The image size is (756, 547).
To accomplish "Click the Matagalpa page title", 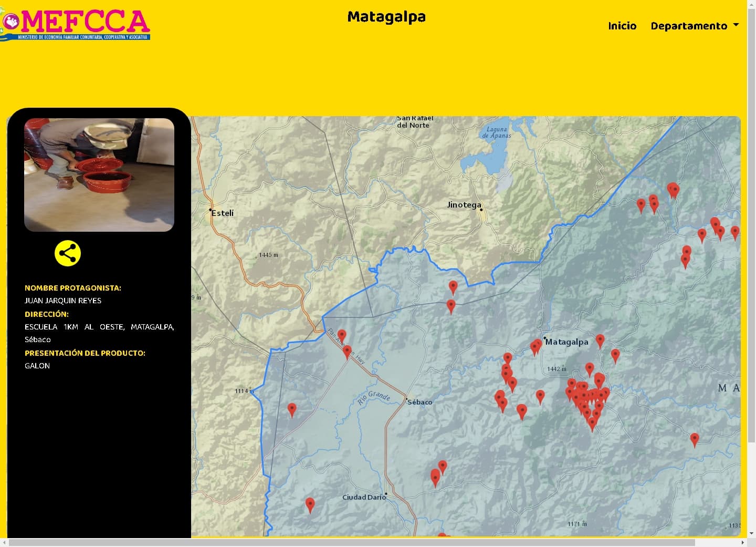I will pos(386,17).
